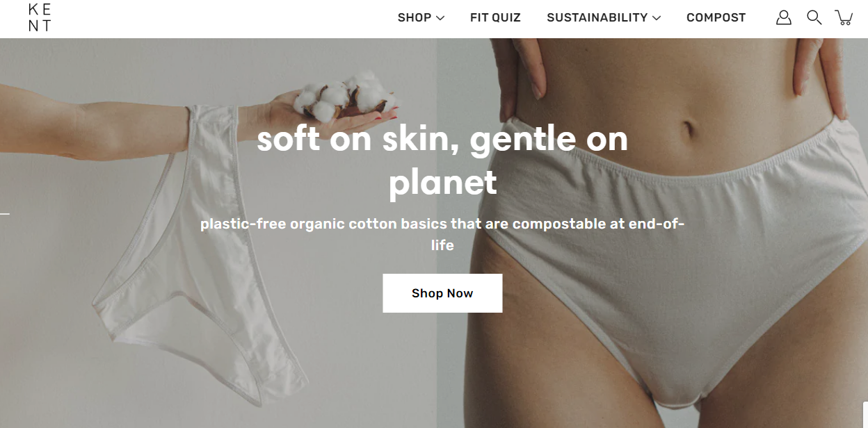Go home via the KENT logo
Viewport: 868px width, 428px height.
[40, 18]
